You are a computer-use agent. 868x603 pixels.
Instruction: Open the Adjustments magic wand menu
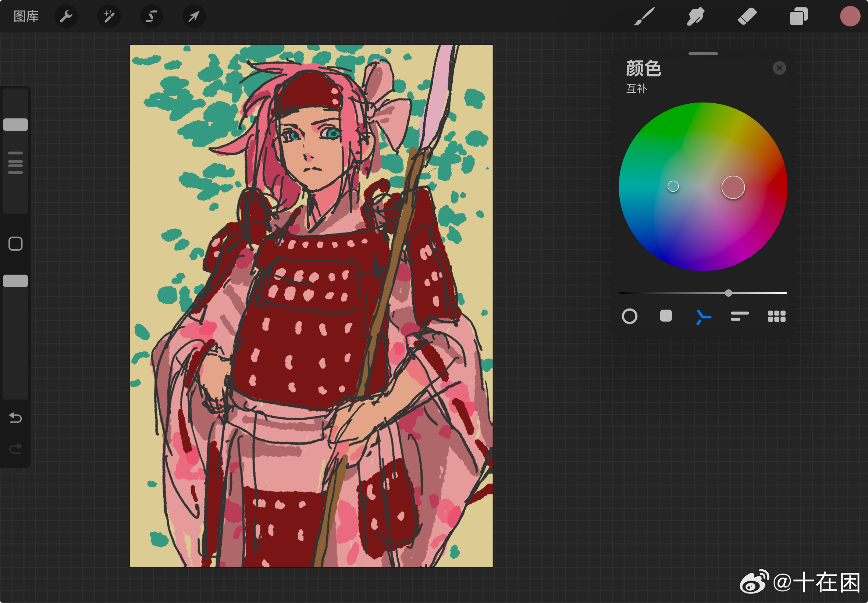[109, 16]
